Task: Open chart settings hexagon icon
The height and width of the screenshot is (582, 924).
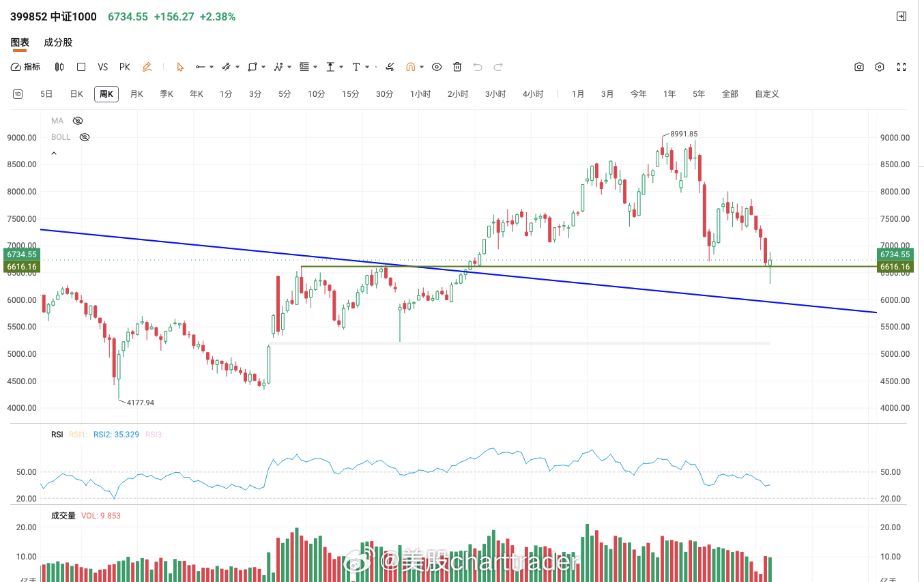Action: [880, 67]
